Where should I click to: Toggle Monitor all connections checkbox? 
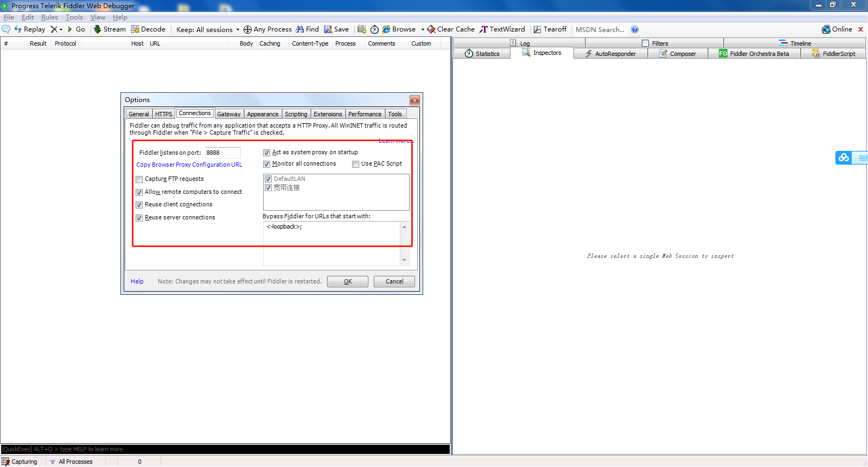(266, 164)
